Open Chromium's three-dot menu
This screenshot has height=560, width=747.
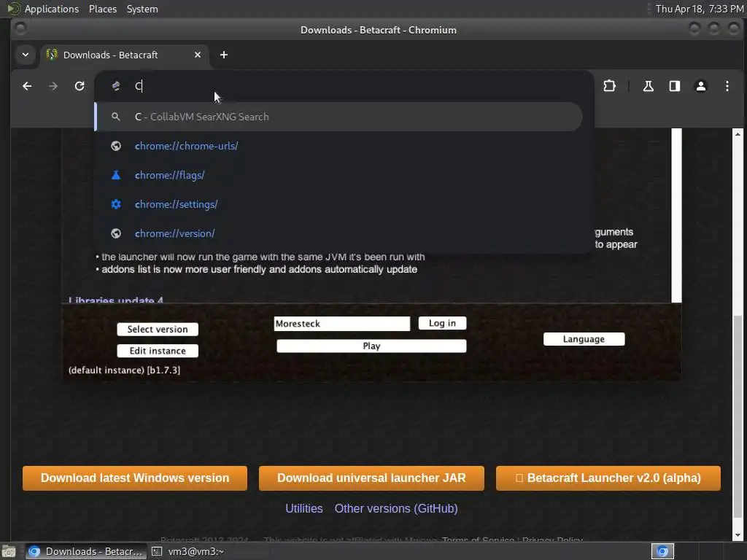tap(727, 86)
